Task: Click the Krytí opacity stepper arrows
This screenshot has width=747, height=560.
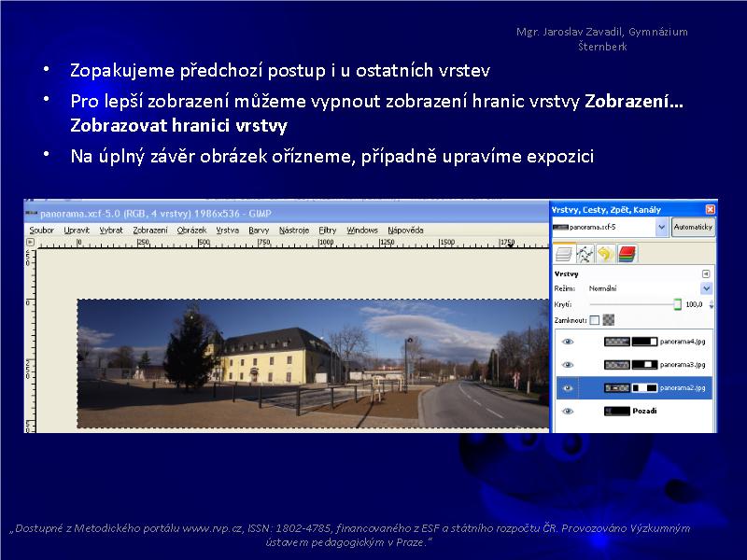Action: [x=712, y=304]
